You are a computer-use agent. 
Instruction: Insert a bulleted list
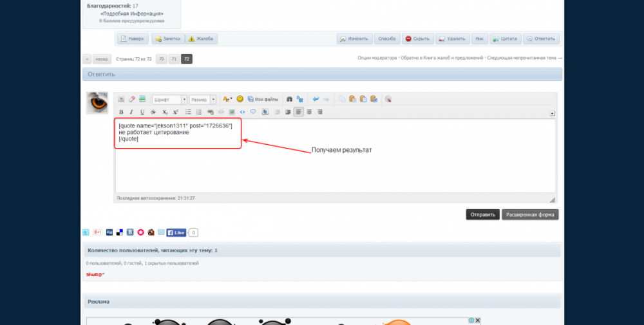(x=189, y=112)
